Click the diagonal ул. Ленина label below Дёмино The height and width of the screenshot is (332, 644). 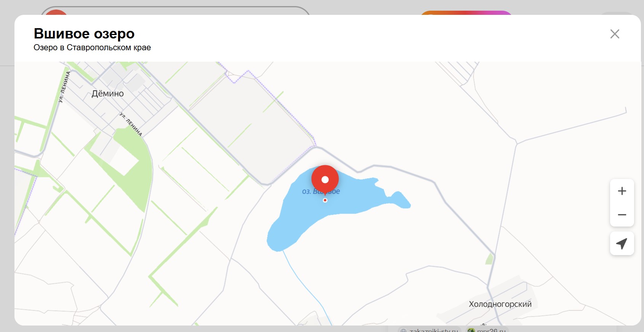[131, 124]
